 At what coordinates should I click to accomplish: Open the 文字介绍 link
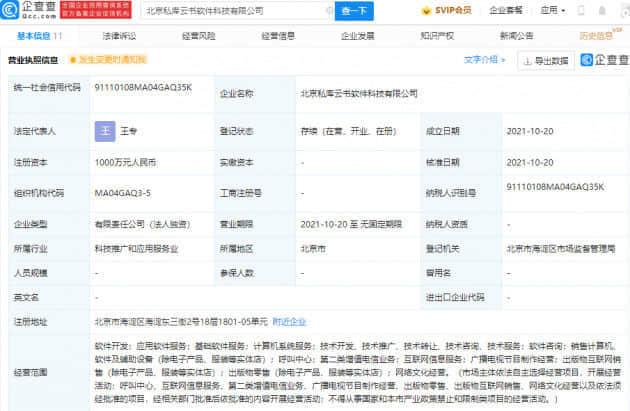tap(484, 60)
